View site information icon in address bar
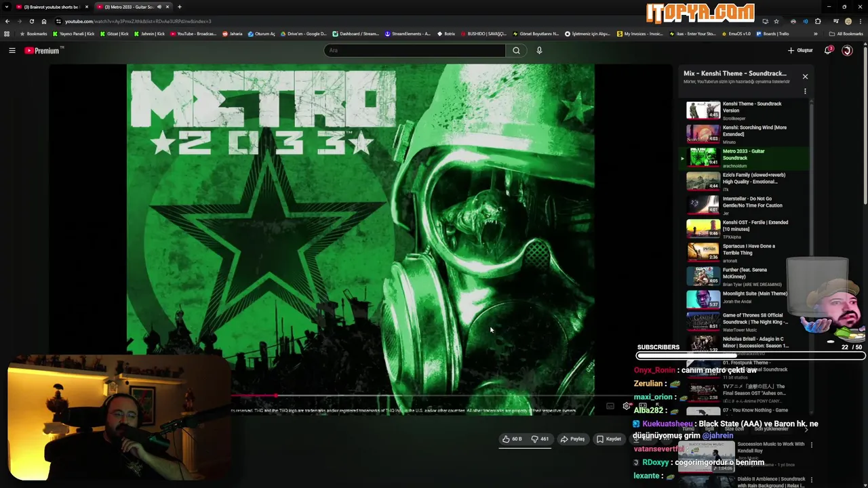Viewport: 868px width, 488px height. pyautogui.click(x=58, y=21)
